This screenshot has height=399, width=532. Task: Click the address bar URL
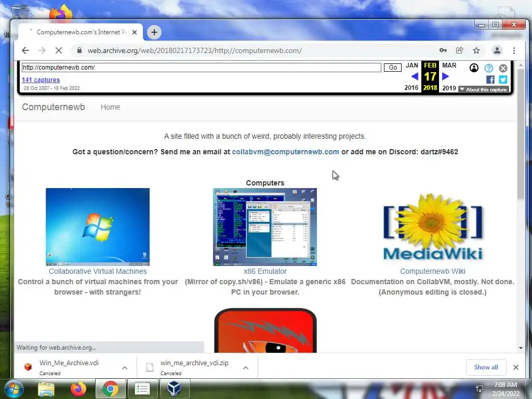(x=194, y=50)
